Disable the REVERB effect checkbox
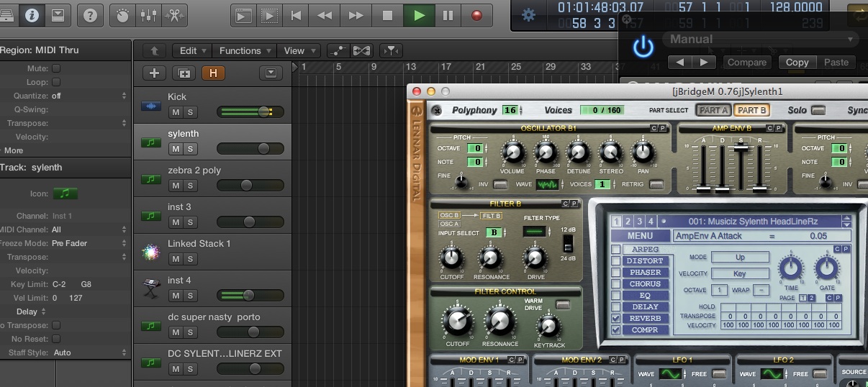This screenshot has height=387, width=868. coord(615,319)
